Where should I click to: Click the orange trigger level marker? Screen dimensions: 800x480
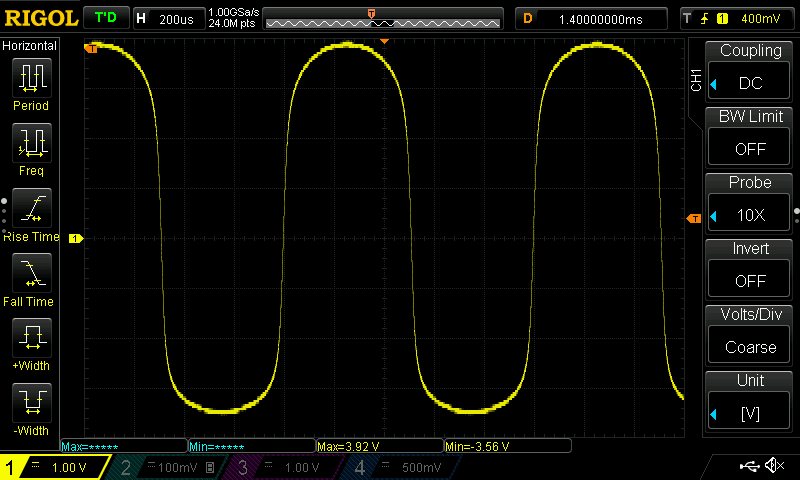(x=692, y=219)
